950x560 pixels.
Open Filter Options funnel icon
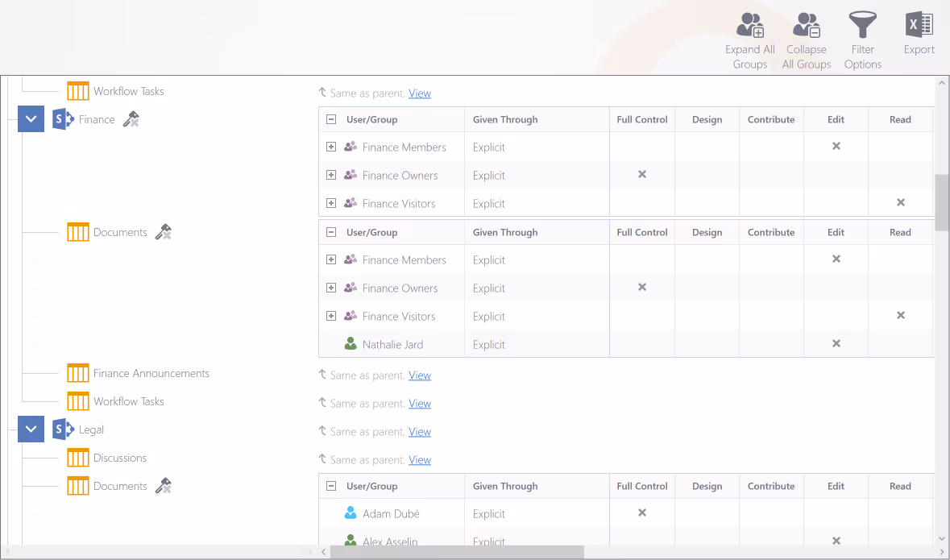863,25
